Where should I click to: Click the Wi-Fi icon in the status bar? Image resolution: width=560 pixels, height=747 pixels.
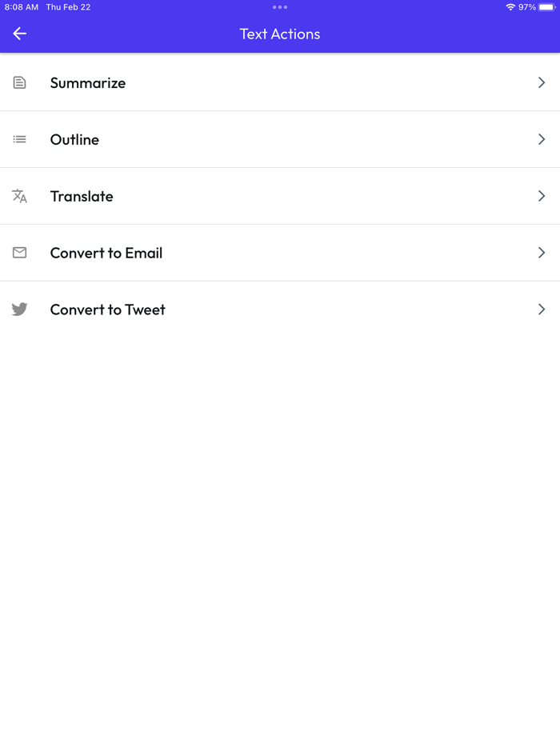click(510, 7)
